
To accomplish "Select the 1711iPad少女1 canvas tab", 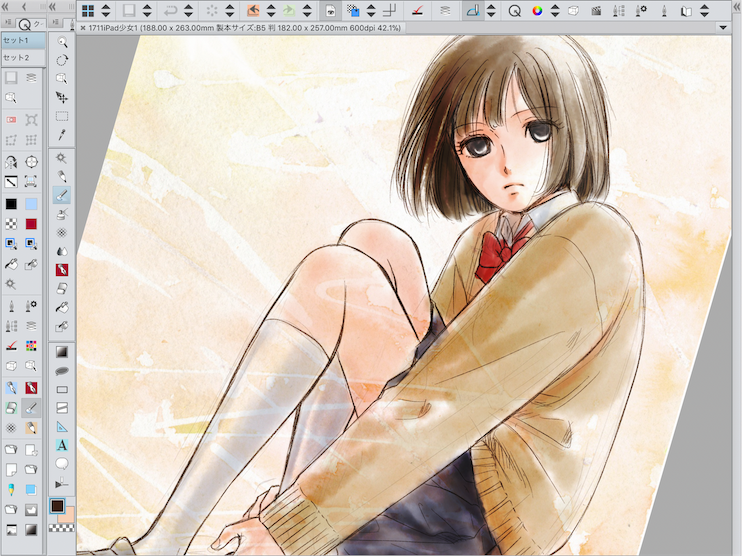I will click(240, 28).
